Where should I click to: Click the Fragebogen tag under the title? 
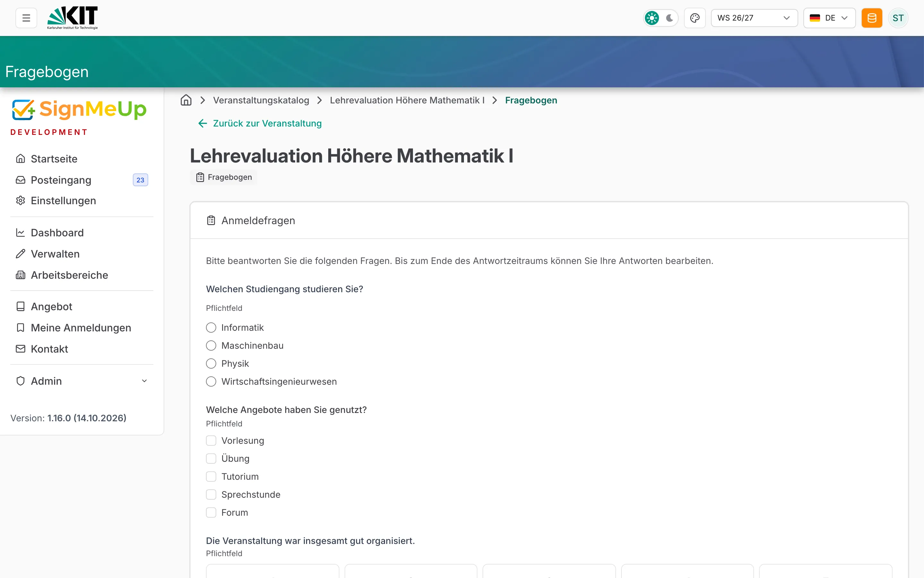pos(224,177)
